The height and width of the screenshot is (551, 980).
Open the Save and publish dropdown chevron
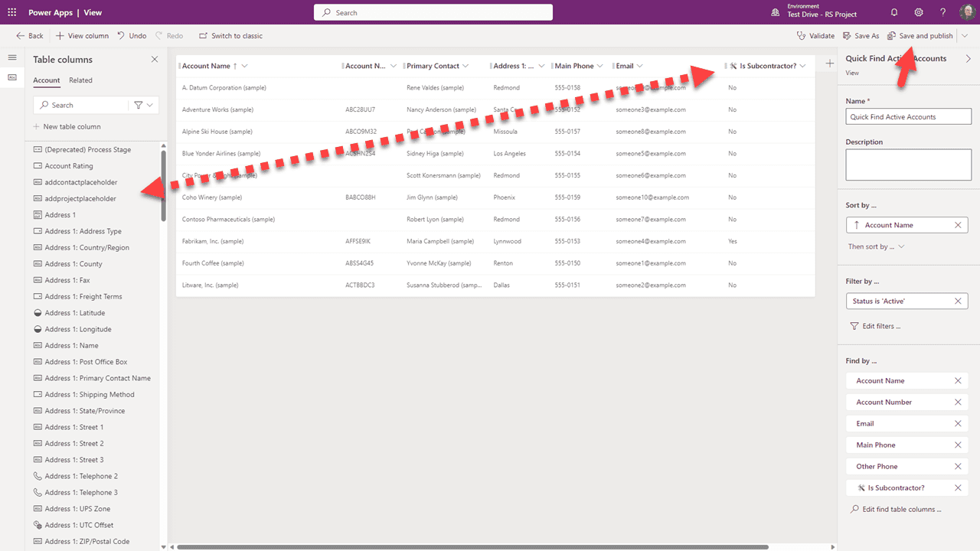pyautogui.click(x=965, y=35)
